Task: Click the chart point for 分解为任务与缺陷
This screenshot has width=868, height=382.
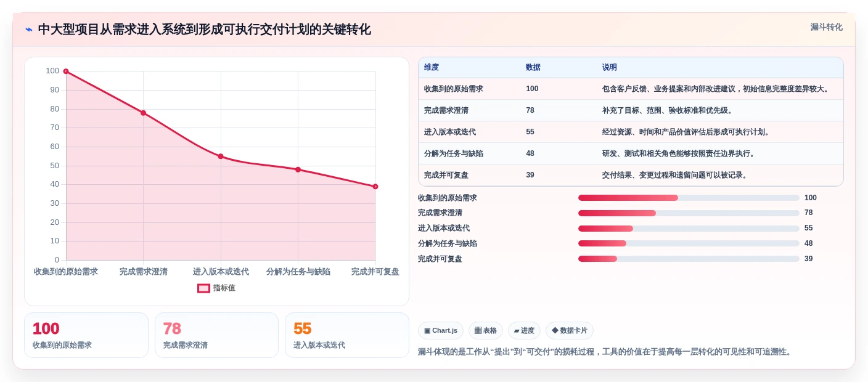Action: pos(298,169)
